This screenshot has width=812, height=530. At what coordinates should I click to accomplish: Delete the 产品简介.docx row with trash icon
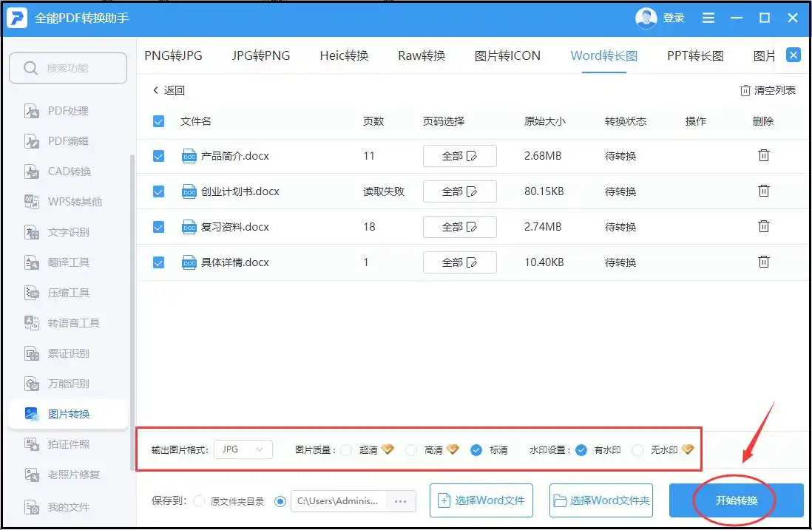pyautogui.click(x=764, y=156)
